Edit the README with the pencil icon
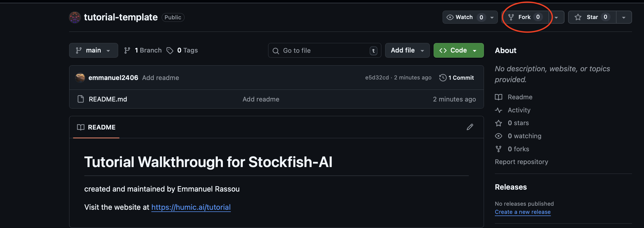644x228 pixels. (x=470, y=127)
